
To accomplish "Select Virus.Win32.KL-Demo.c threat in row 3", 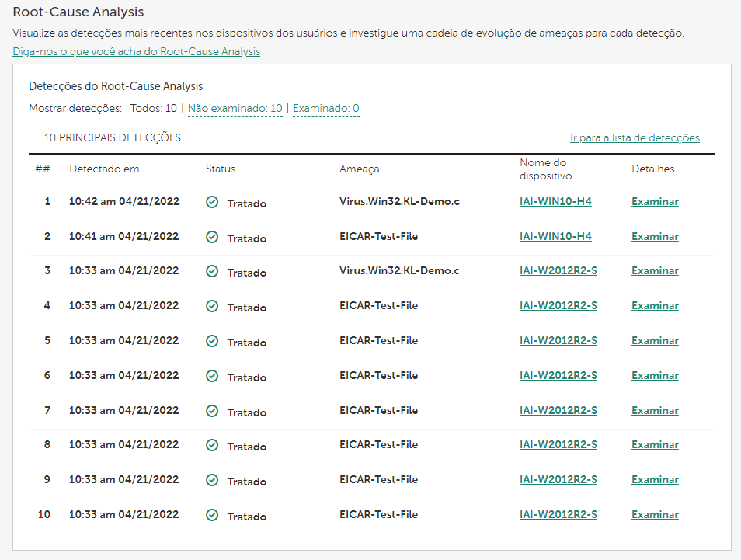I will (x=399, y=271).
